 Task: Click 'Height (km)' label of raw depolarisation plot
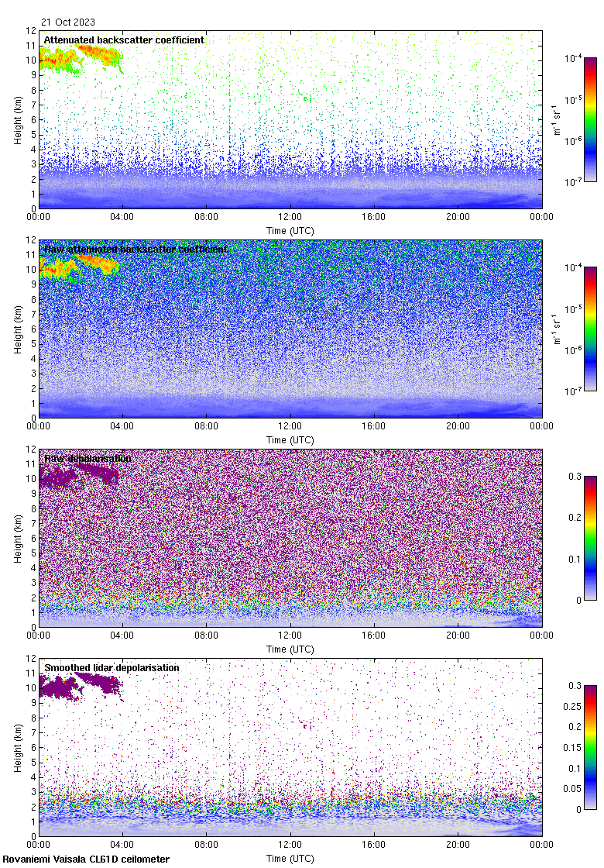coord(17,539)
